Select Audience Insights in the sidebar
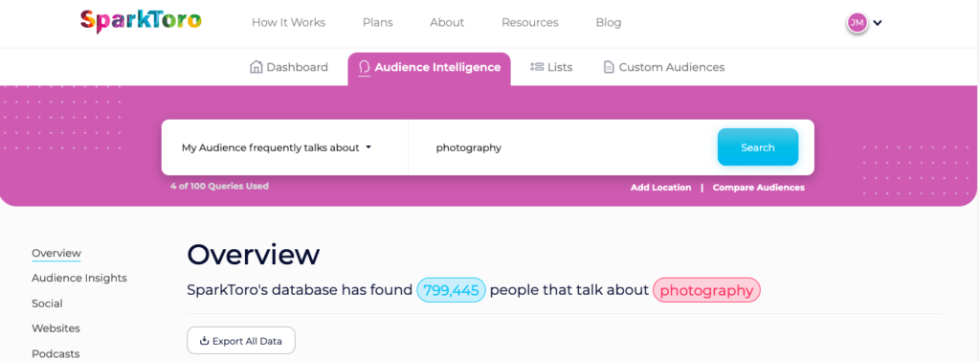980x361 pixels. click(x=79, y=278)
